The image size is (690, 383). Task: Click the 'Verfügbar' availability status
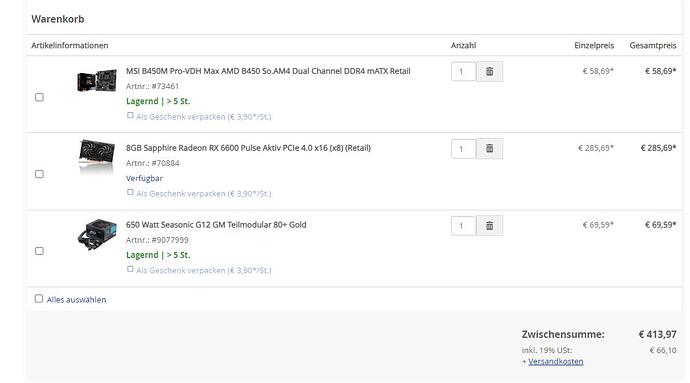144,178
